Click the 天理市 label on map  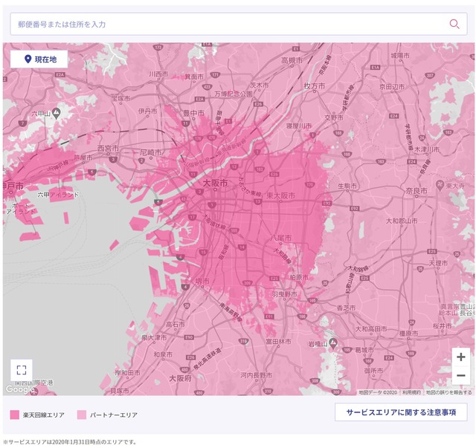click(438, 263)
